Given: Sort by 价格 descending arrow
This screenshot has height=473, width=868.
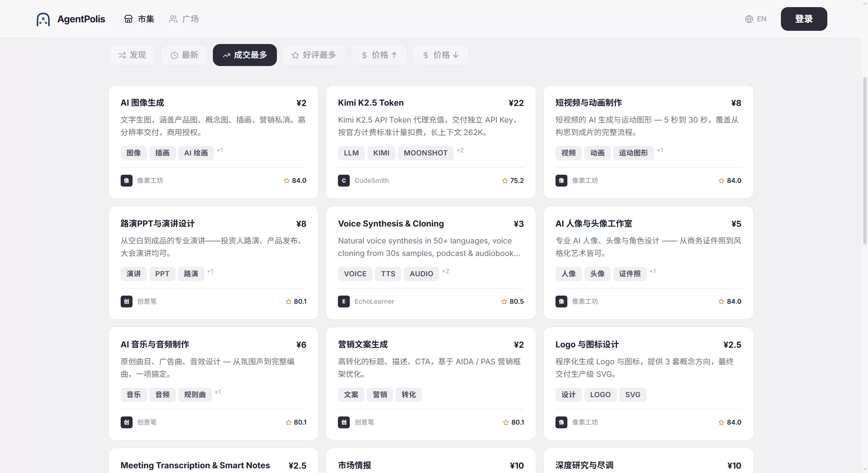Looking at the screenshot, I should (441, 55).
